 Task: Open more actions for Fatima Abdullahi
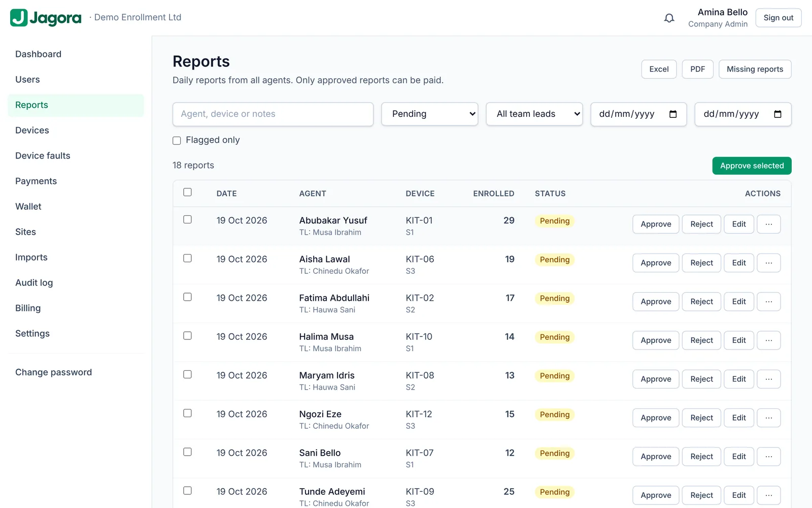[x=769, y=301]
